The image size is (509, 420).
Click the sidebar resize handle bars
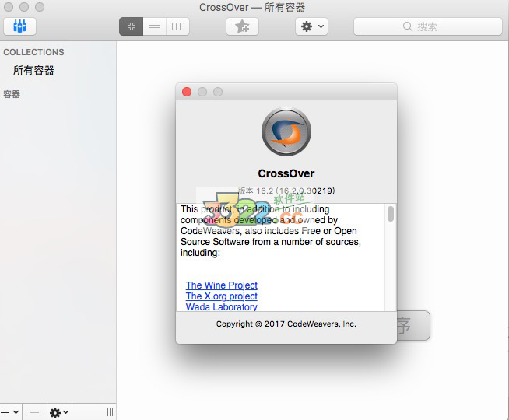coord(110,412)
